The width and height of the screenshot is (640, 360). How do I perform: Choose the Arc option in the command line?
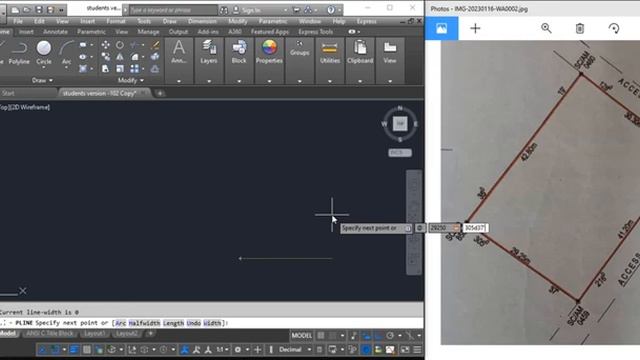tap(120, 323)
